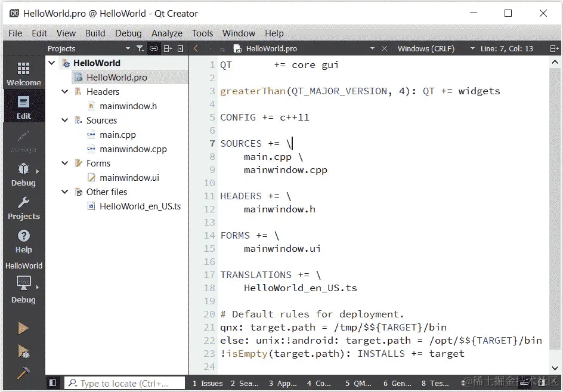Open the 2 Search Results pane
The height and width of the screenshot is (392, 563).
coord(245,384)
